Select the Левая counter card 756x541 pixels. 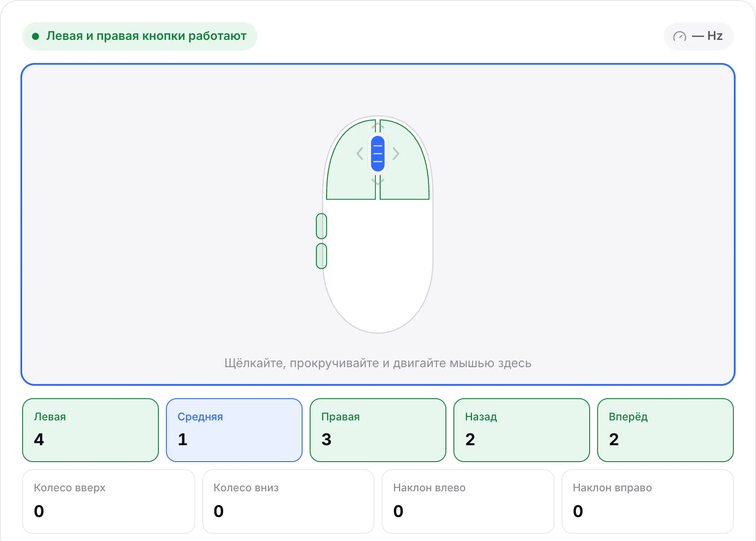click(91, 430)
